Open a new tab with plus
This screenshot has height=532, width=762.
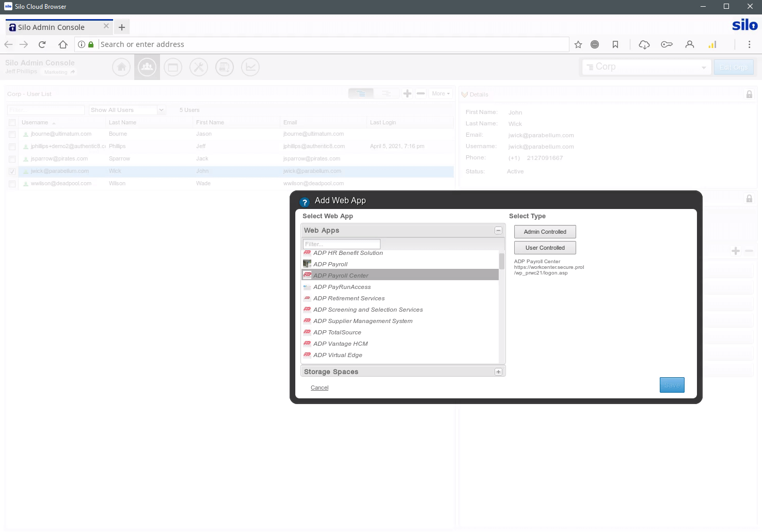click(122, 27)
